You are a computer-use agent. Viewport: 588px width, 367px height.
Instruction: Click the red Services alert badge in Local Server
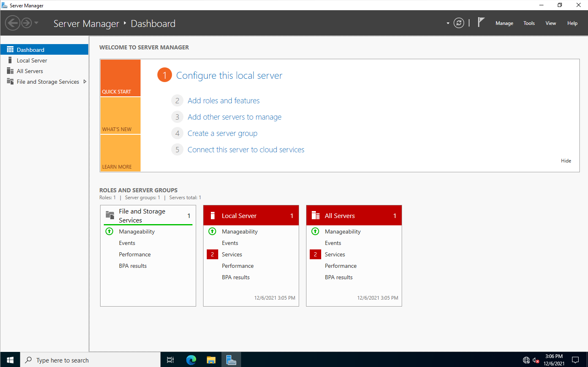[x=212, y=254]
